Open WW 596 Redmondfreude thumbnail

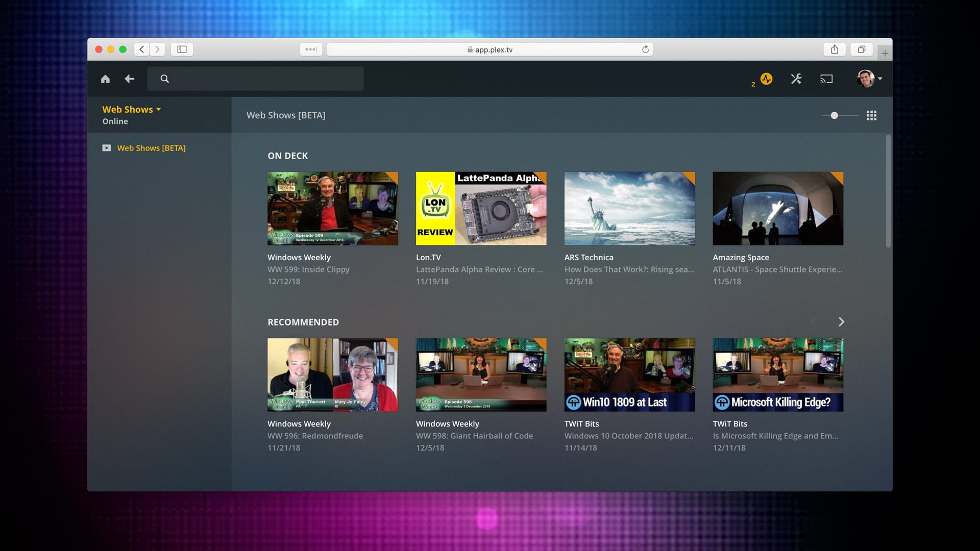pyautogui.click(x=333, y=374)
